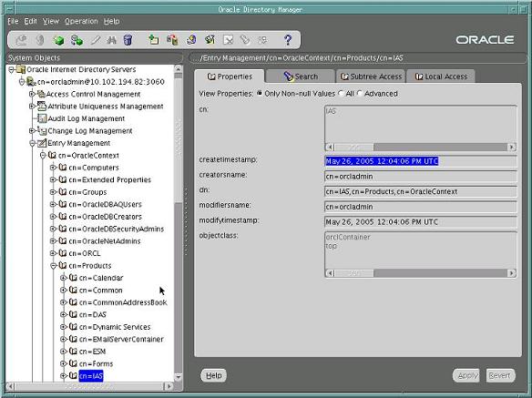532x398 pixels.
Task: Click the book icon beside cn=Calendar
Action: 73,278
